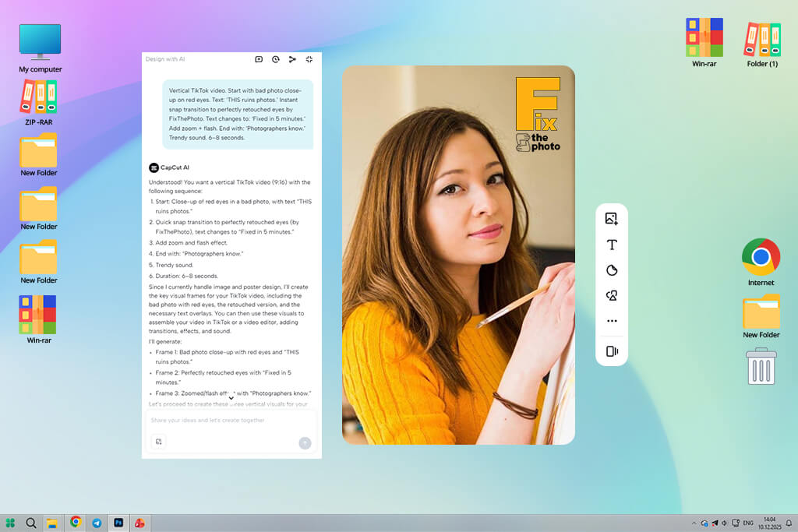Open the Win-rar icon on the left desktop side
Image resolution: width=798 pixels, height=532 pixels.
[39, 319]
